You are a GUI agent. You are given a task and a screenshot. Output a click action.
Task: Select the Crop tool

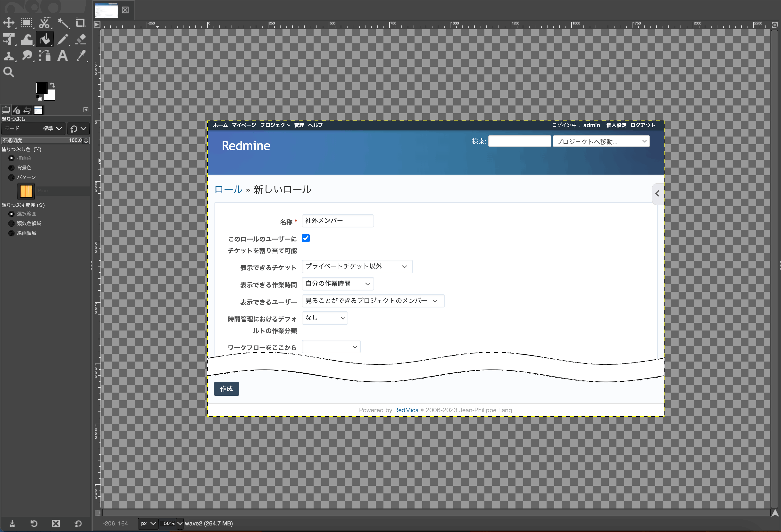80,23
